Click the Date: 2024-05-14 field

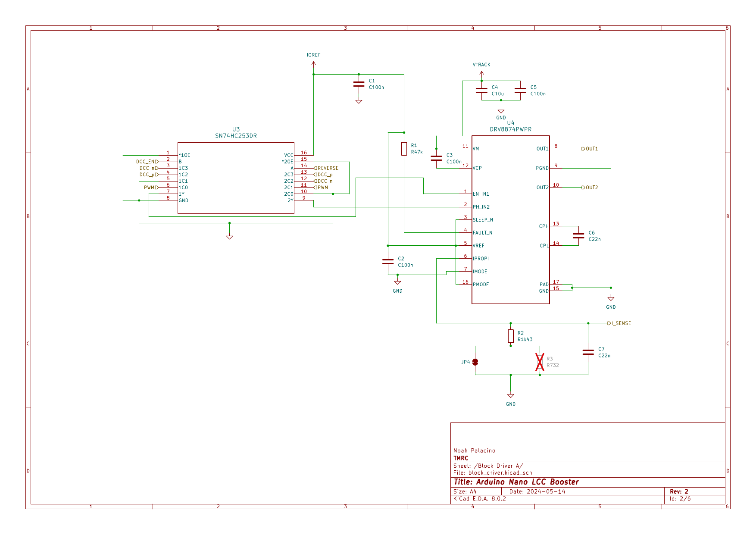(537, 491)
